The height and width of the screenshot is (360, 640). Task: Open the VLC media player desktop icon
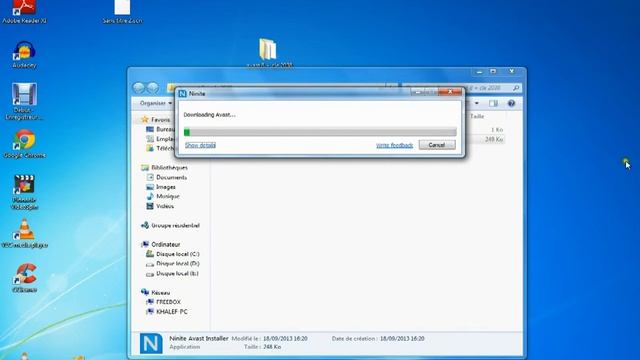point(24,233)
